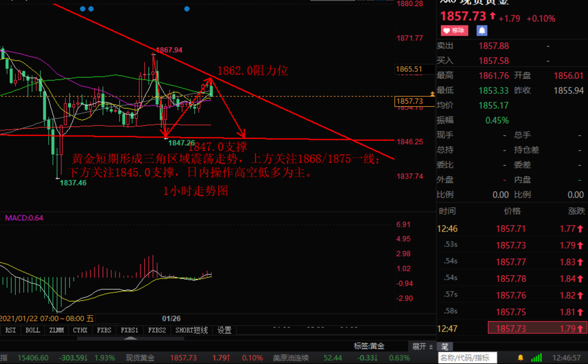Select the FXBS1 indicator tab
Screen dimensions: 588x364
point(129,330)
